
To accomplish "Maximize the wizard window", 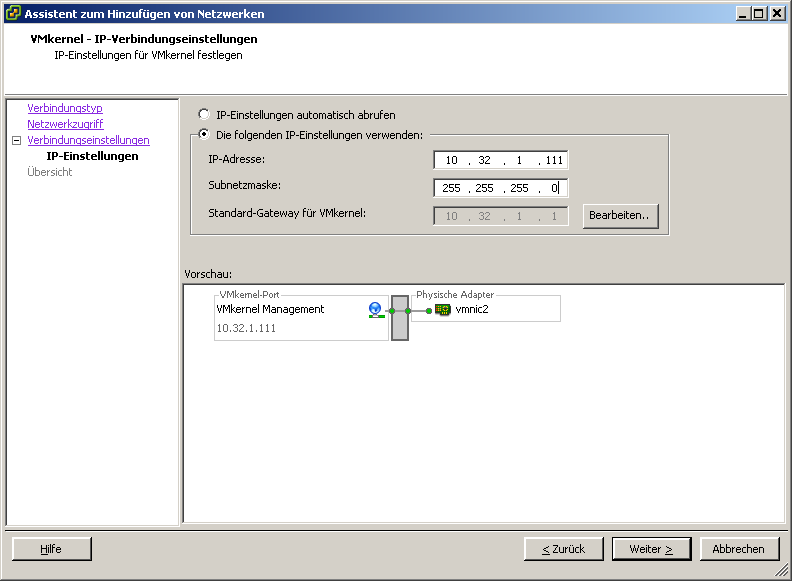I will pyautogui.click(x=758, y=13).
